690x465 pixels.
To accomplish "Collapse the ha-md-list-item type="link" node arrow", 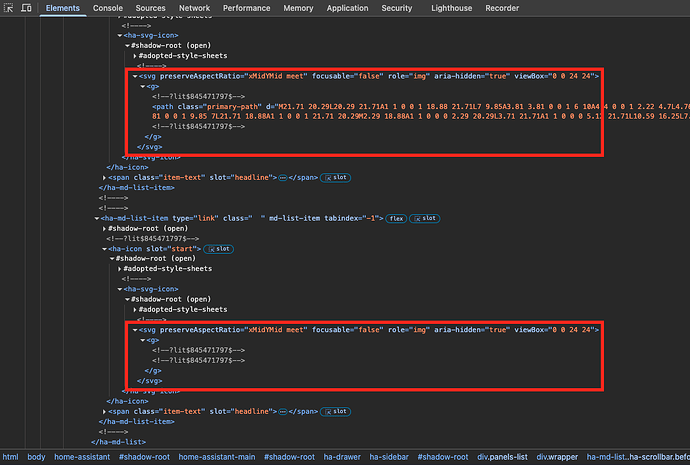I will point(97,218).
